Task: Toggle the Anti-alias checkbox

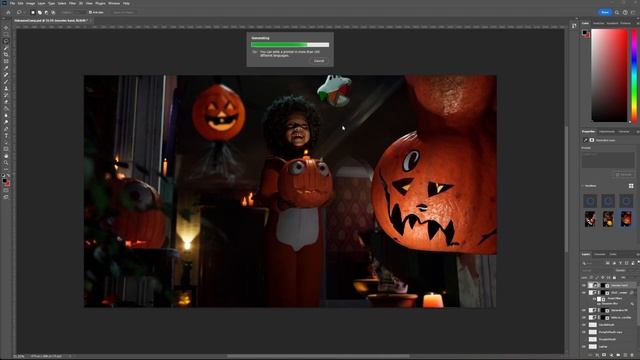Action: 90,12
